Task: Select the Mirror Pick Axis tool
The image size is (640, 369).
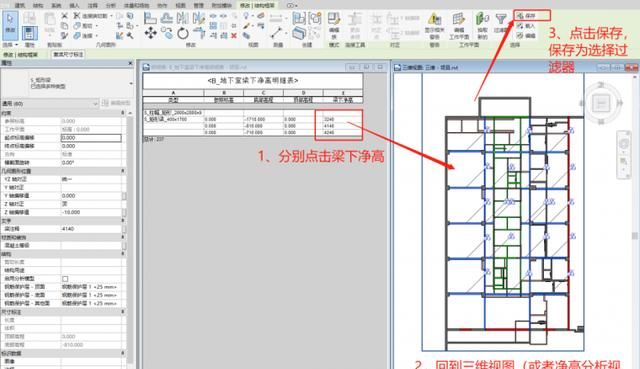Action: pyautogui.click(x=182, y=18)
